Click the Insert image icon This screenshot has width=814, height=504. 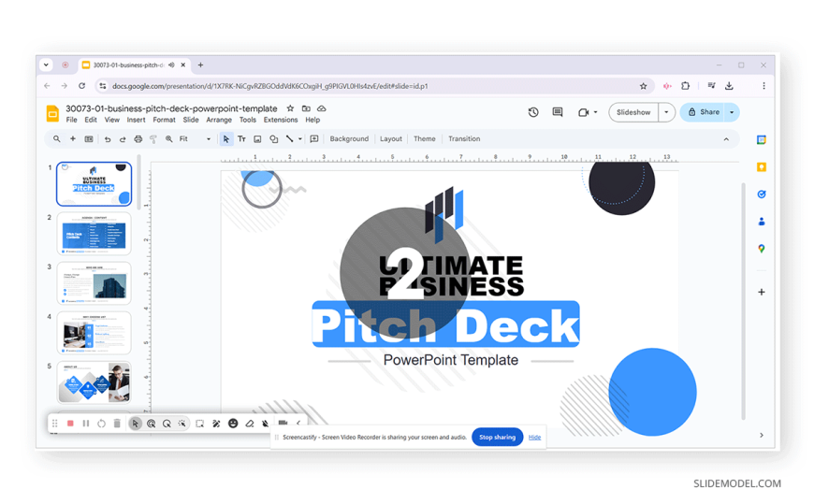pos(257,139)
